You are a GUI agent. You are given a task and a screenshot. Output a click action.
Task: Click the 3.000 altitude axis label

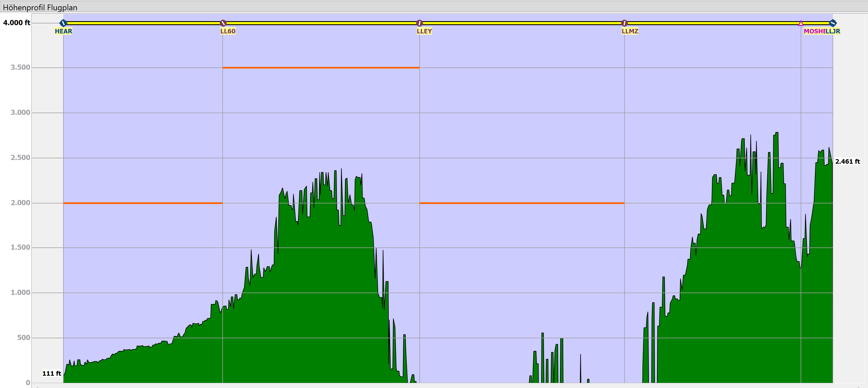click(x=21, y=113)
